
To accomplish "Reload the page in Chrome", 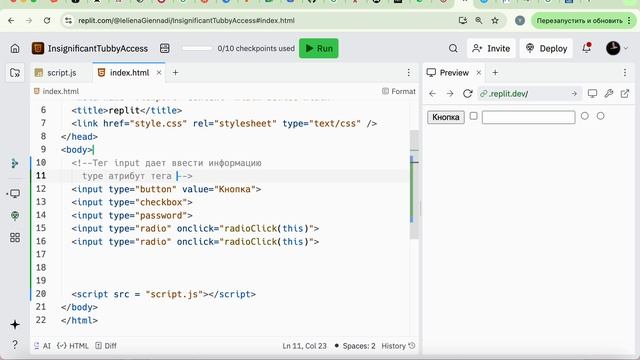I will click(x=47, y=20).
